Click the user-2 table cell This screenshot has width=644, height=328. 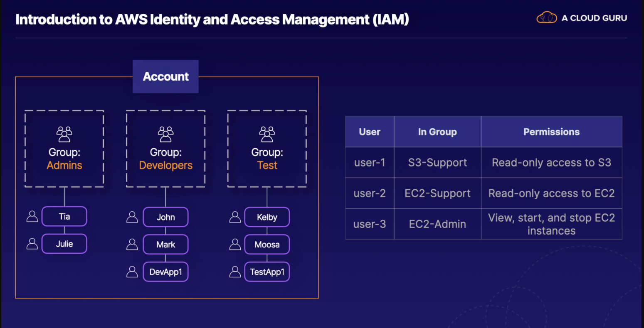[370, 193]
